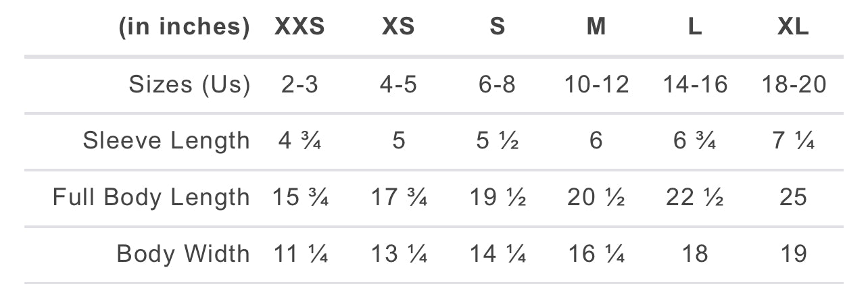
Task: Click the "(in inches)" header label
Action: point(184,27)
